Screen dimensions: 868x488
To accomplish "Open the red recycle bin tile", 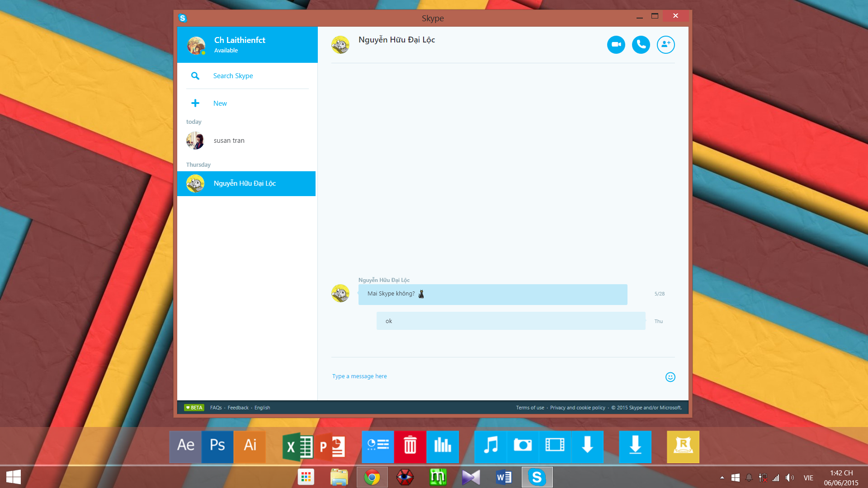I will 410,446.
